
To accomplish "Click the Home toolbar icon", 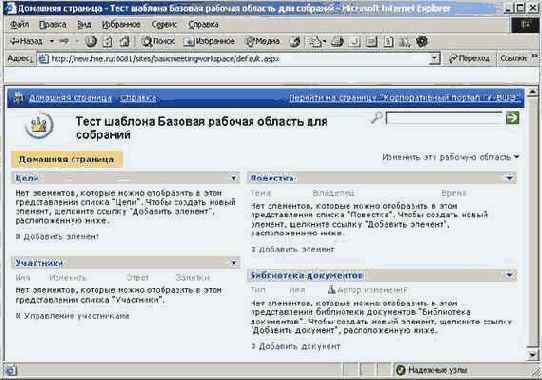I will coord(124,42).
